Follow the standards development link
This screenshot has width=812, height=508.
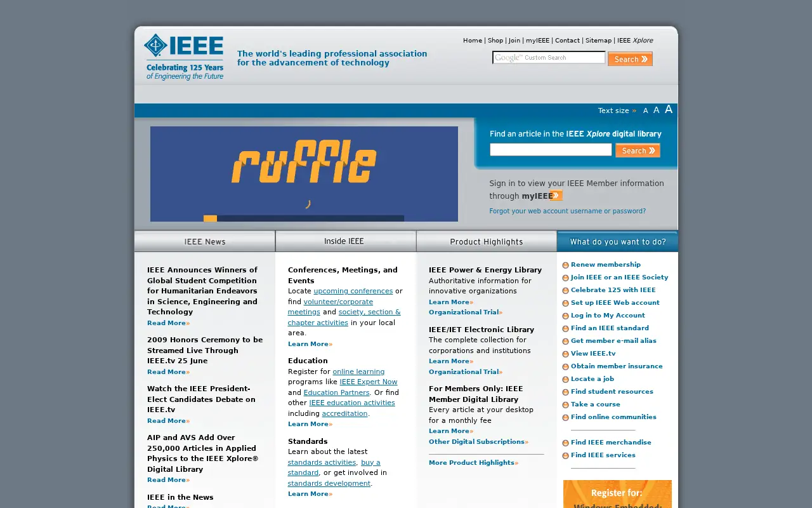pyautogui.click(x=329, y=484)
